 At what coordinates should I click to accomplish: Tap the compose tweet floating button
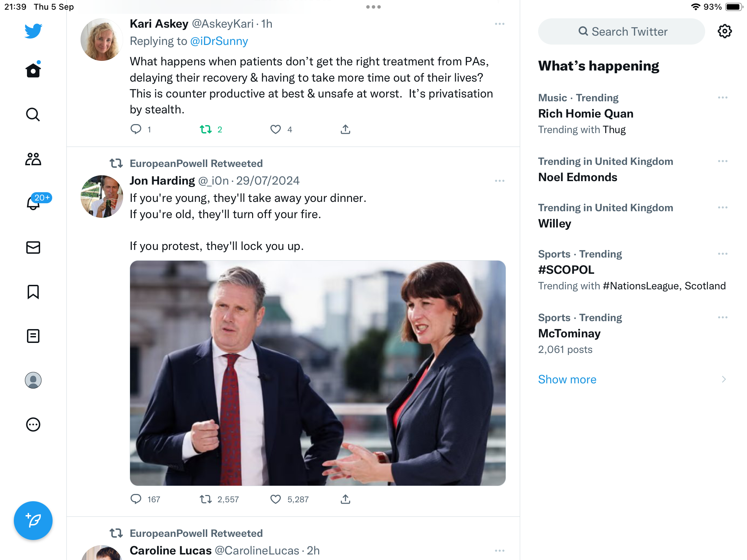tap(33, 521)
